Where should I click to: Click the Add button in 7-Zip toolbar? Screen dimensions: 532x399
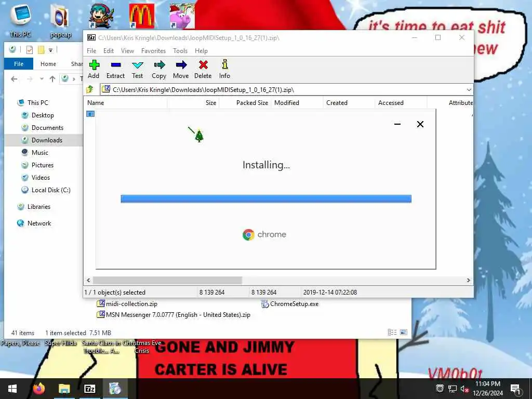pos(94,69)
